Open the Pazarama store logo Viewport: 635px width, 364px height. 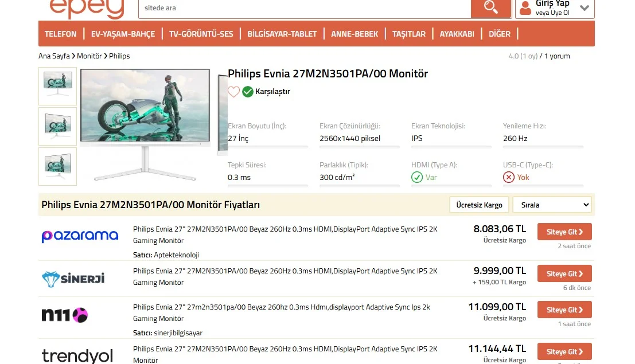pos(80,236)
